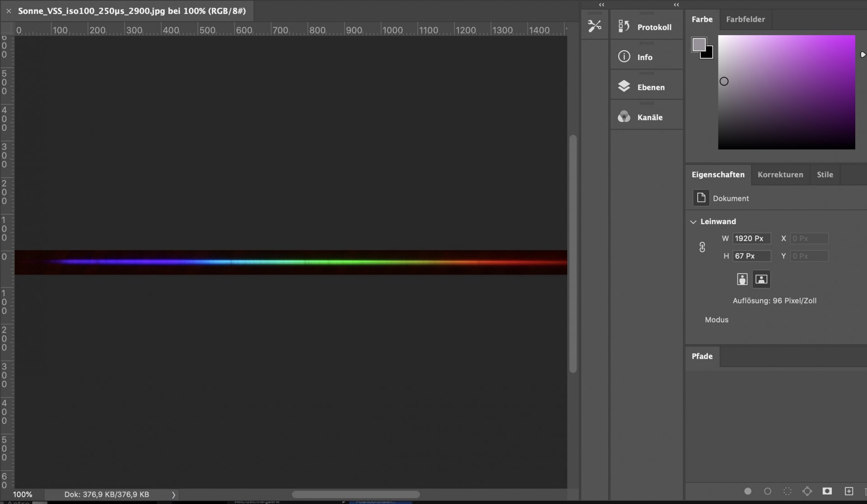The height and width of the screenshot is (504, 867).
Task: Open the Korrekturen tab
Action: pyautogui.click(x=780, y=175)
